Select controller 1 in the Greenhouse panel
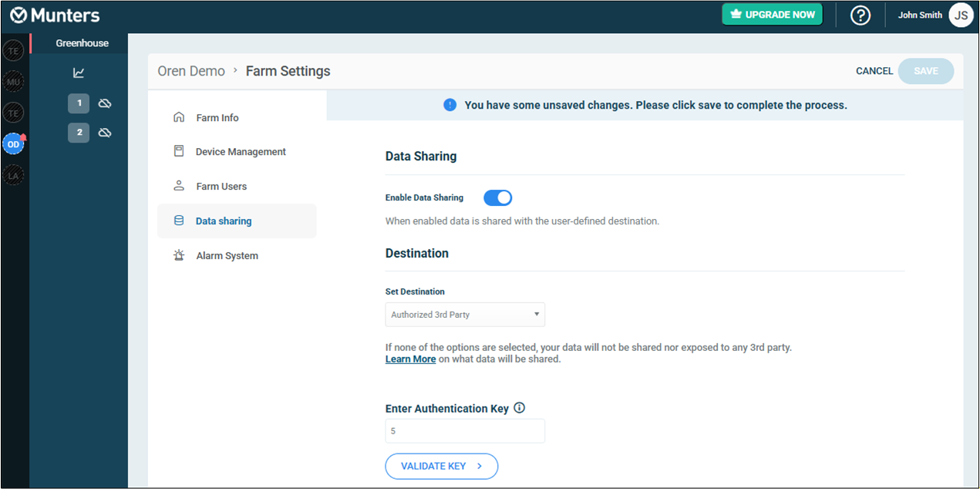The width and height of the screenshot is (980, 489). coord(78,103)
